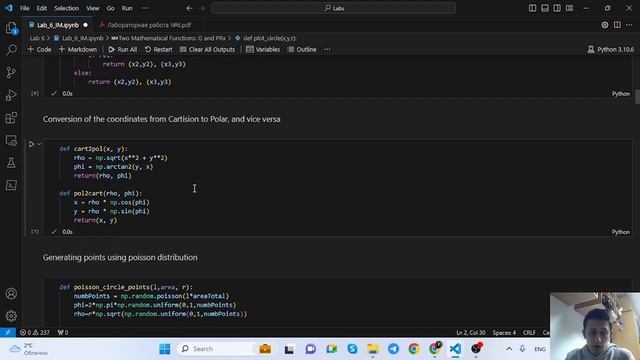Show errors and warnings count 237
Viewport: 640px width, 360px height.
click(35, 332)
